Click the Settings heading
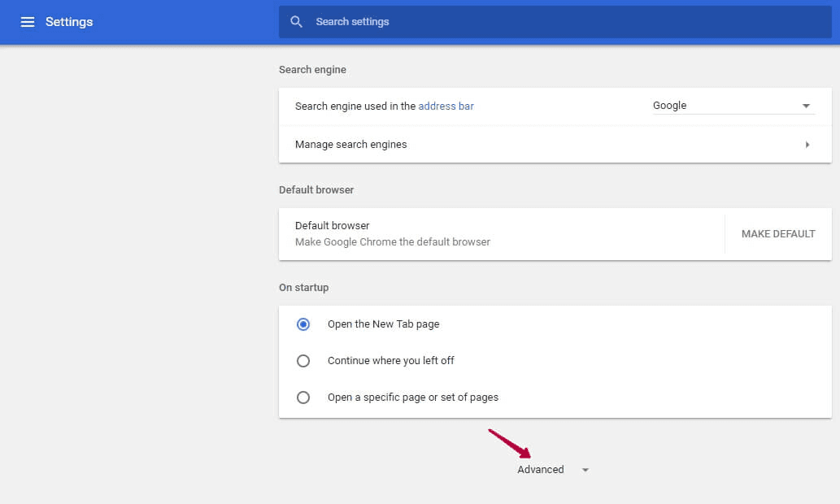840x504 pixels. pyautogui.click(x=69, y=22)
